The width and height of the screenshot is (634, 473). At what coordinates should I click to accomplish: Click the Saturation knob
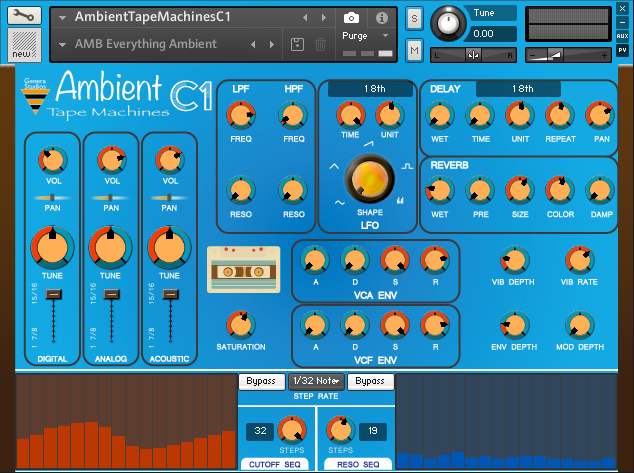[240, 324]
